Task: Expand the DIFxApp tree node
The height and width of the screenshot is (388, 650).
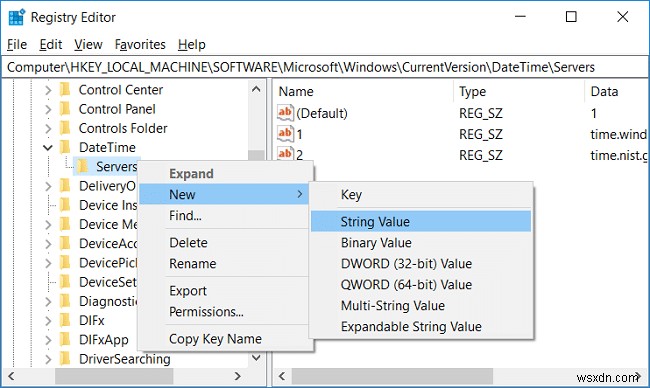Action: pyautogui.click(x=48, y=340)
